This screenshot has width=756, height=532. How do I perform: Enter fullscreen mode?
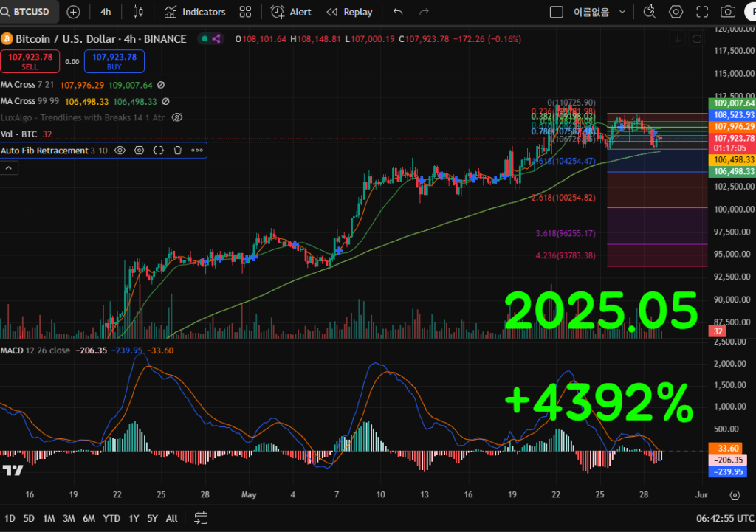[x=702, y=12]
